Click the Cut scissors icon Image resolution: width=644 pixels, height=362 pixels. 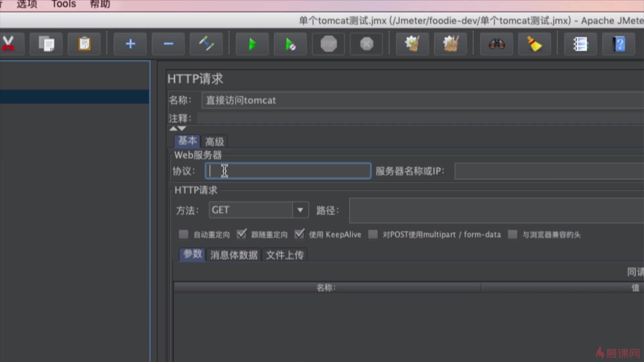click(8, 44)
